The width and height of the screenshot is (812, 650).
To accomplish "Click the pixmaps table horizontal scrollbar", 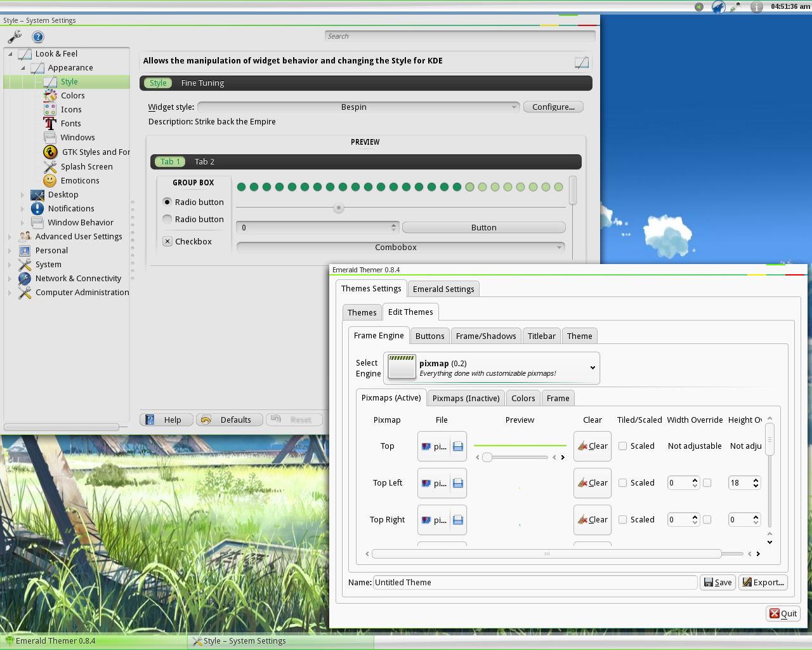I will click(547, 554).
